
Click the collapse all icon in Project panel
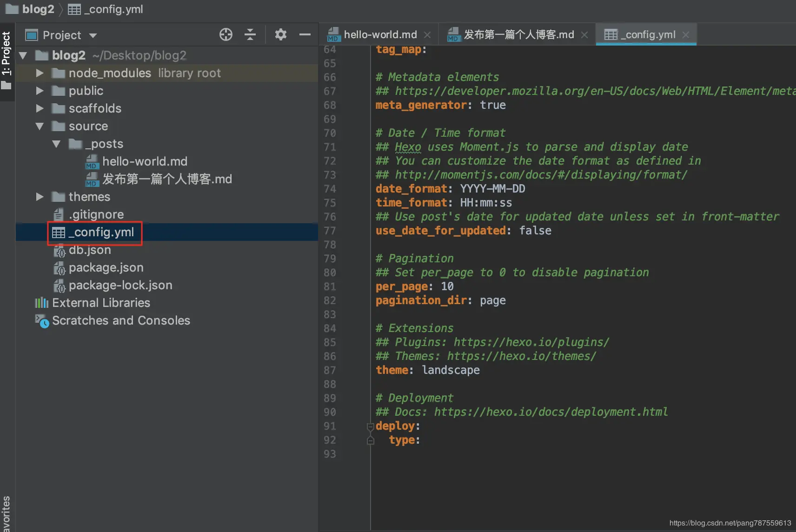250,35
